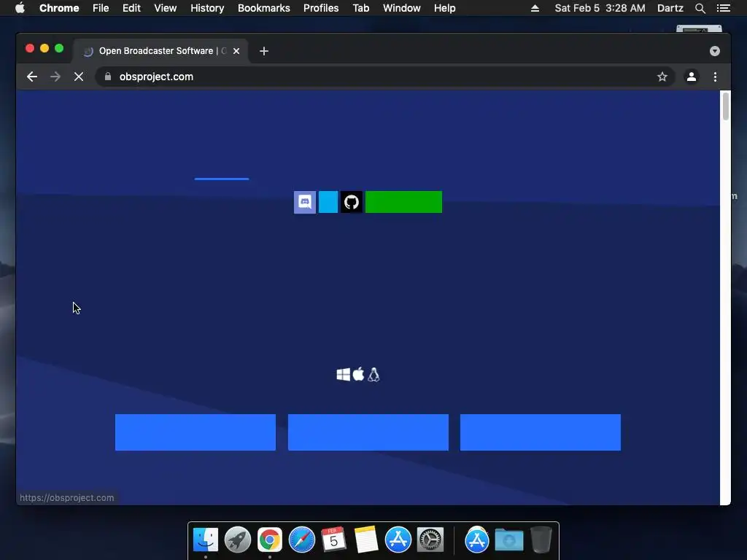Click the date and time in the menu bar

[x=600, y=8]
